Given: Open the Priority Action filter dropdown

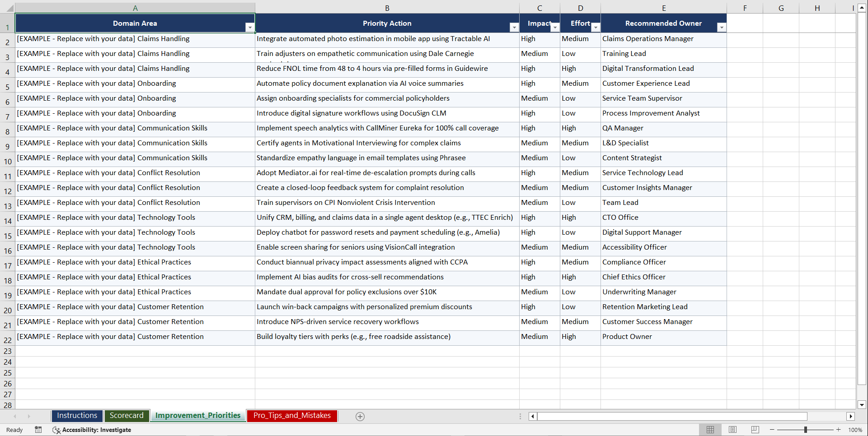Looking at the screenshot, I should click(x=514, y=27).
